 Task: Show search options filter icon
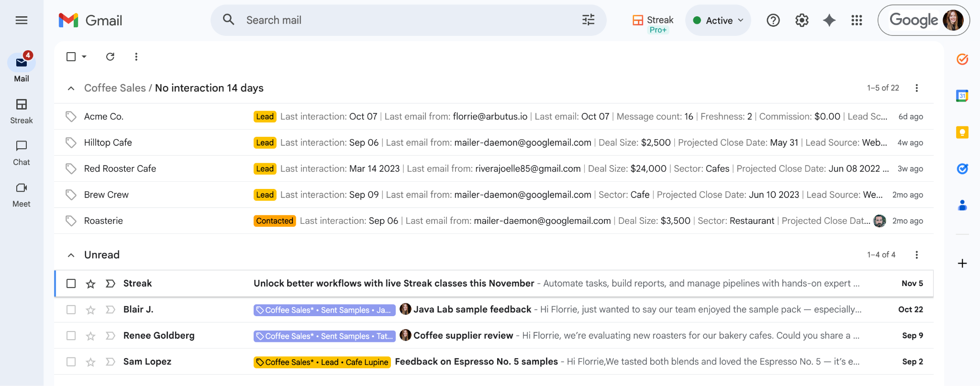coord(588,20)
